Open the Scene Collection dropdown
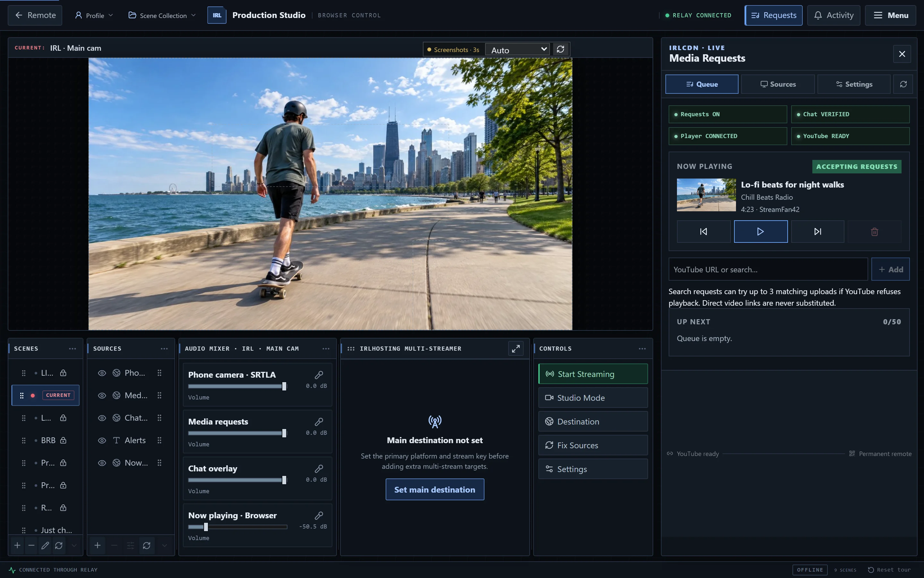 click(x=162, y=15)
